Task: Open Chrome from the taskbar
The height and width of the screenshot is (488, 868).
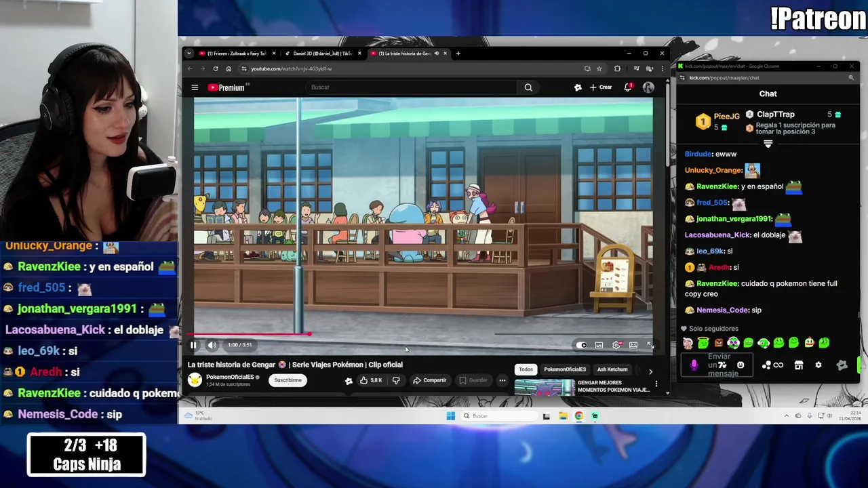Action: coord(579,416)
